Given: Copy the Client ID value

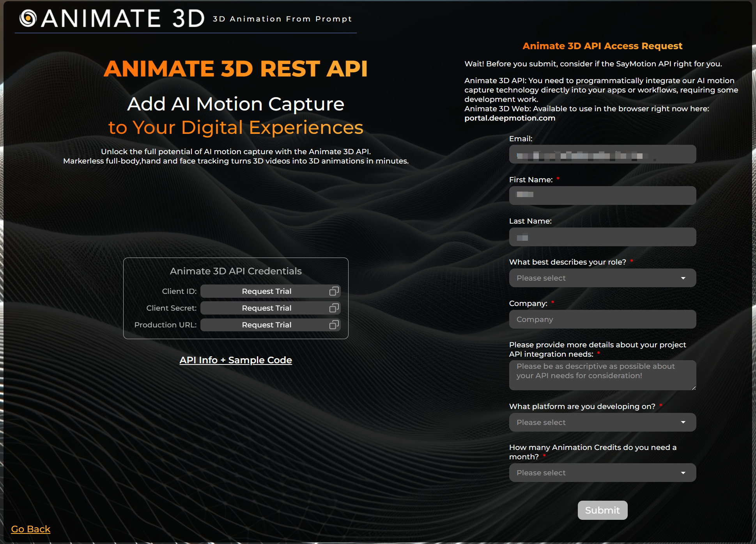Looking at the screenshot, I should (x=334, y=291).
